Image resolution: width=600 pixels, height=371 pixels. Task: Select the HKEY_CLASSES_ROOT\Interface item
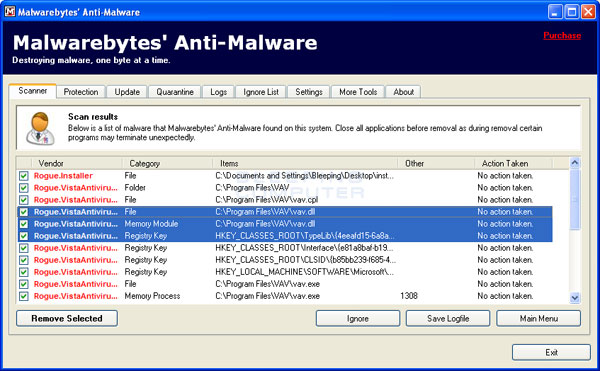click(x=304, y=248)
